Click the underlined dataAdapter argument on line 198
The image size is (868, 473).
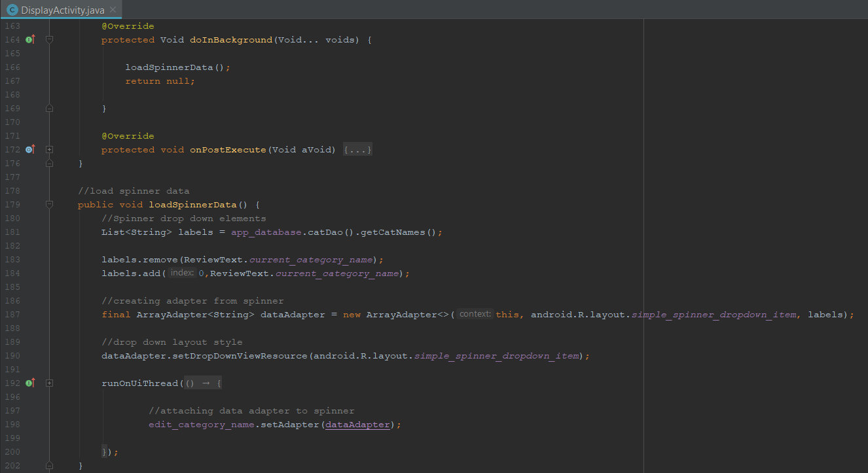358,425
